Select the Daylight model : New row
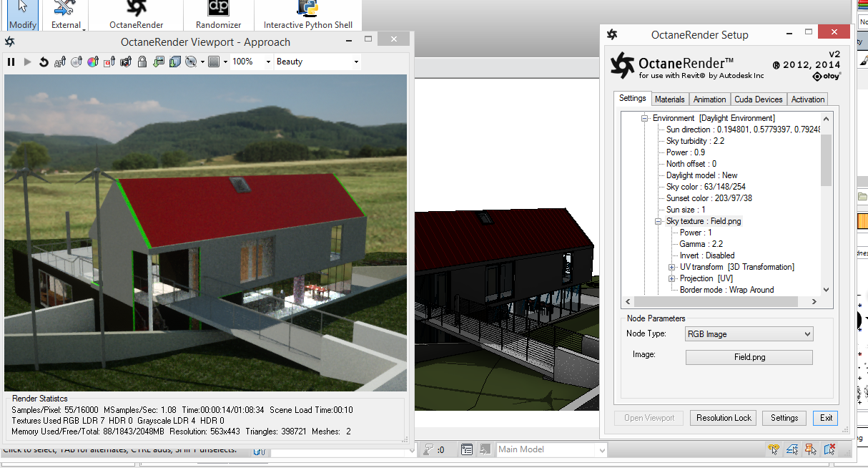Screen dimensions: 868x468 tap(701, 175)
